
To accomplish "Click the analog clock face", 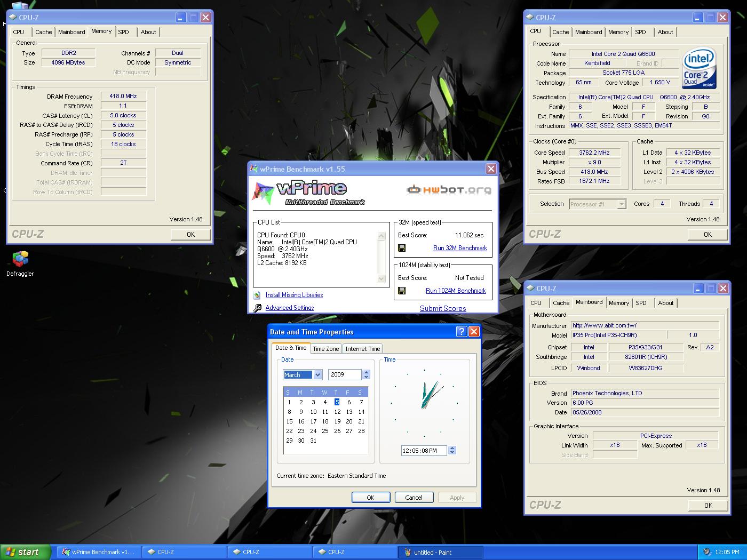I will click(424, 403).
